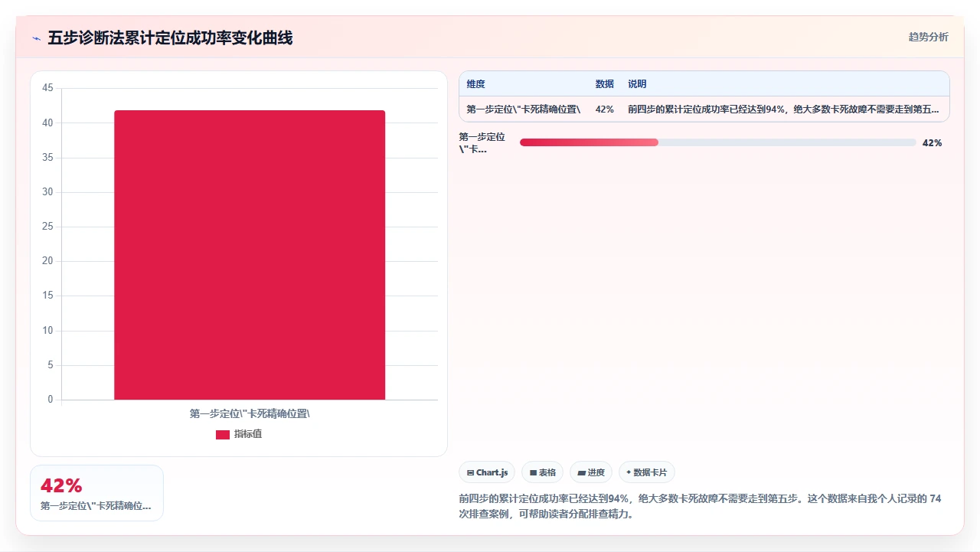Screen dimensions: 980x552
Task: Select the 进度 progress chip
Action: (591, 472)
